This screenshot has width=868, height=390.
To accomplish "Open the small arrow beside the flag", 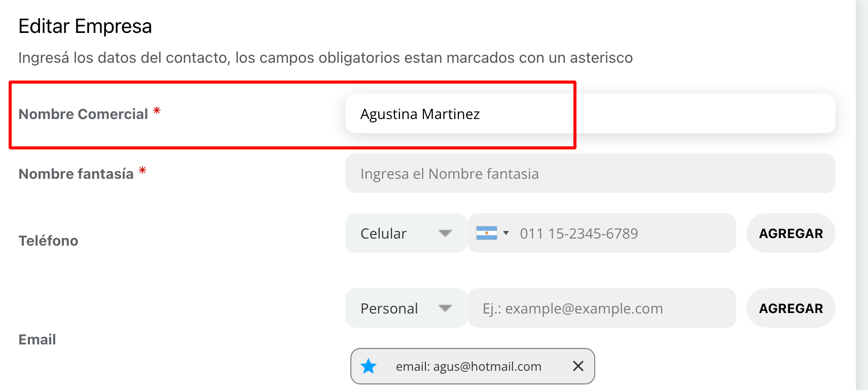I will tap(506, 233).
